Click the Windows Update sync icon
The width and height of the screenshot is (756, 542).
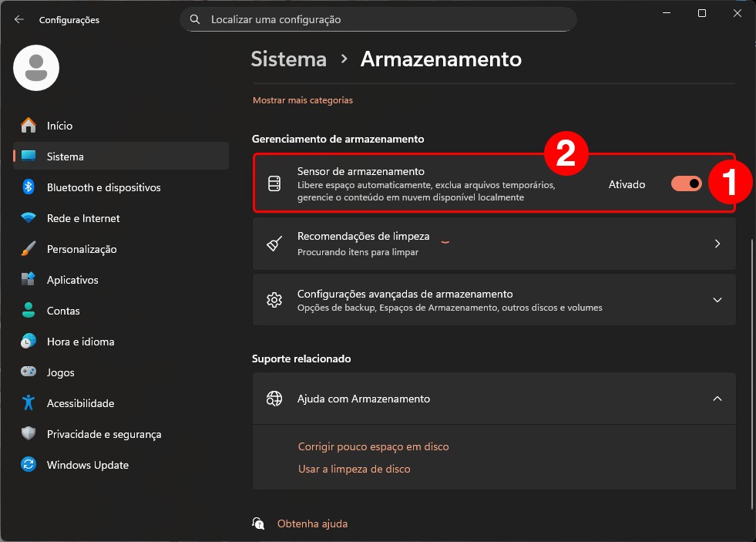tap(29, 465)
